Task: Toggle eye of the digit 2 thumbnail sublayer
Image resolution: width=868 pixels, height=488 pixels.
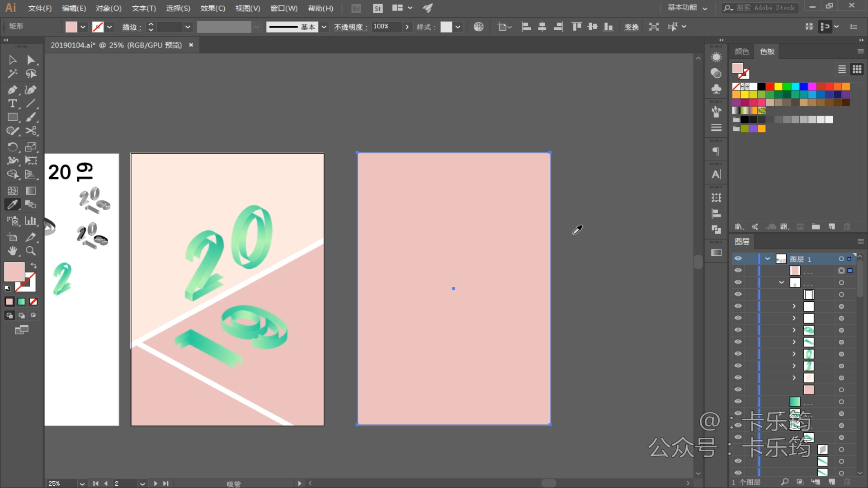Action: (738, 366)
